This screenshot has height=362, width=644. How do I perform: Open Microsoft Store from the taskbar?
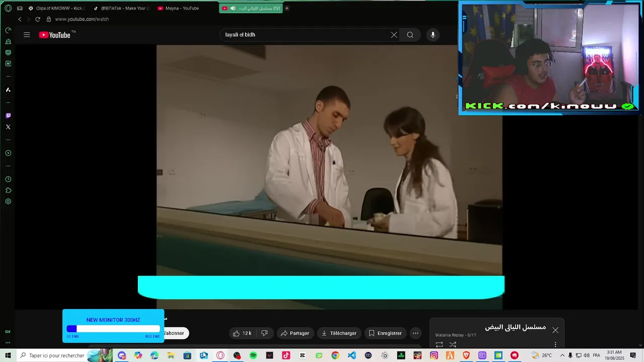click(x=187, y=355)
